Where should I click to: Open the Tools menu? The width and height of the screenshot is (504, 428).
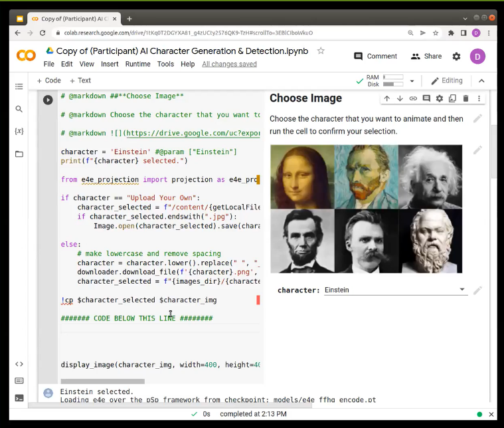click(x=165, y=64)
